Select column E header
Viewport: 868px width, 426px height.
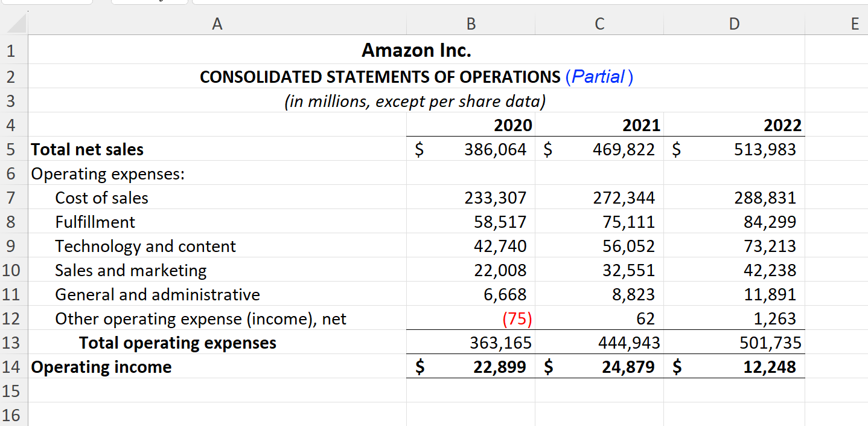(x=837, y=24)
